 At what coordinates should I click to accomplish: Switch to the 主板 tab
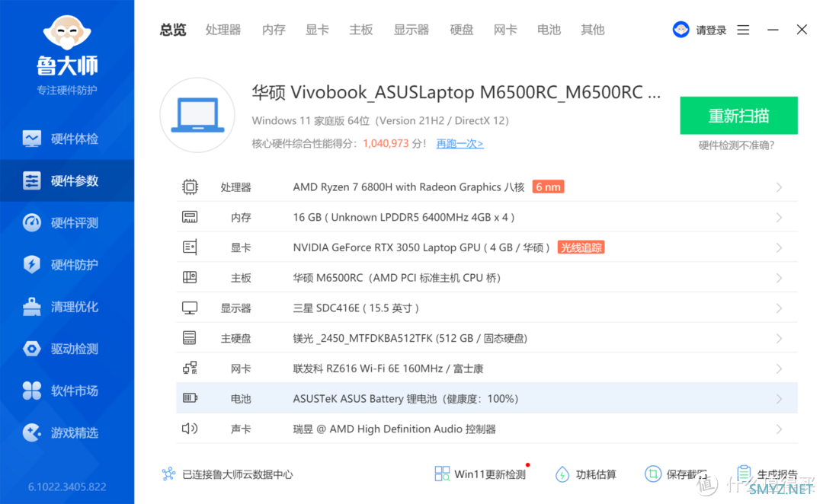coord(361,30)
